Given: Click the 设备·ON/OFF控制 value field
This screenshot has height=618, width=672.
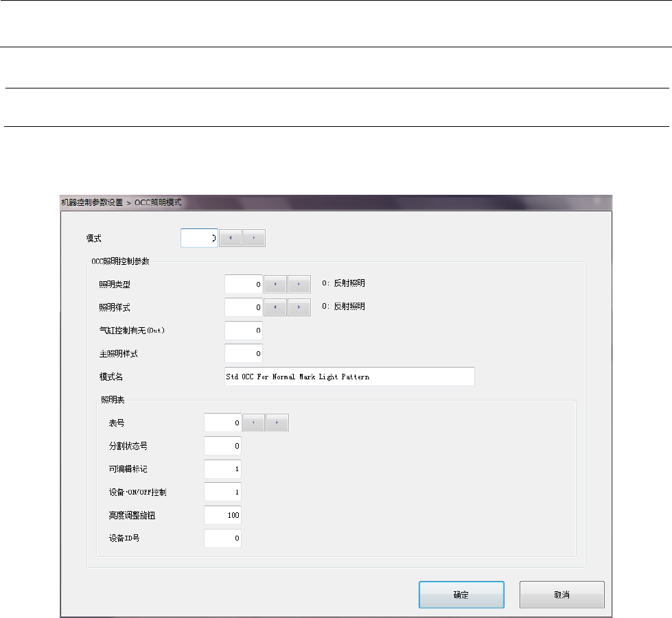Looking at the screenshot, I should pos(222,492).
